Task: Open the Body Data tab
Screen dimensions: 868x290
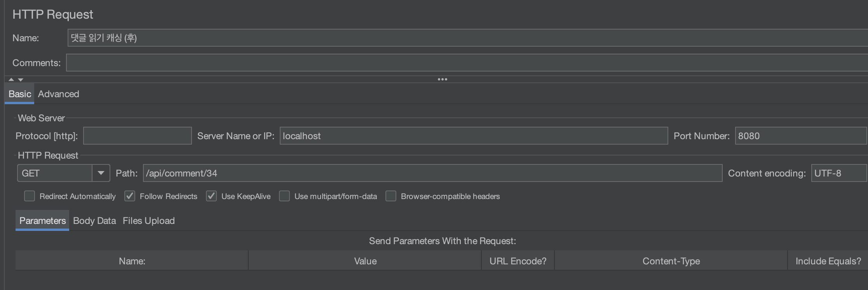Action: tap(94, 221)
